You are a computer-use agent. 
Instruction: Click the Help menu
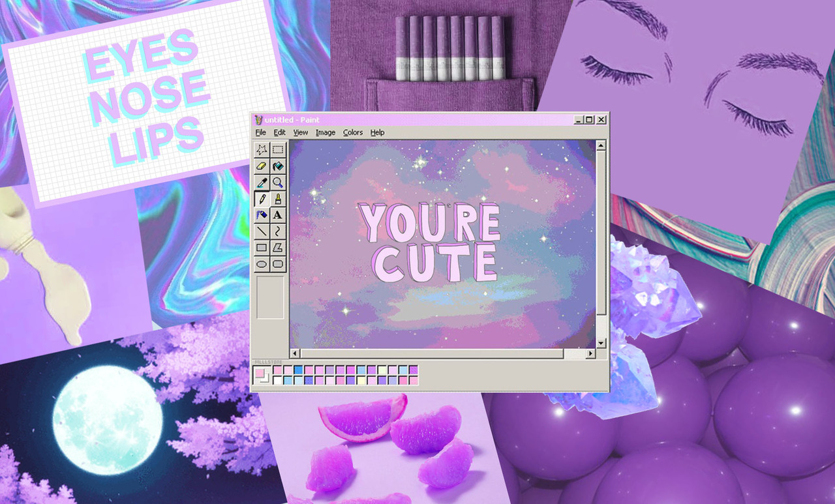tap(377, 132)
